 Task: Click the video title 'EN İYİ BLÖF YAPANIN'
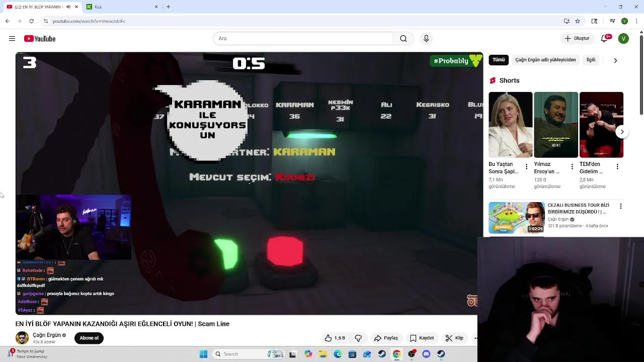tap(122, 324)
